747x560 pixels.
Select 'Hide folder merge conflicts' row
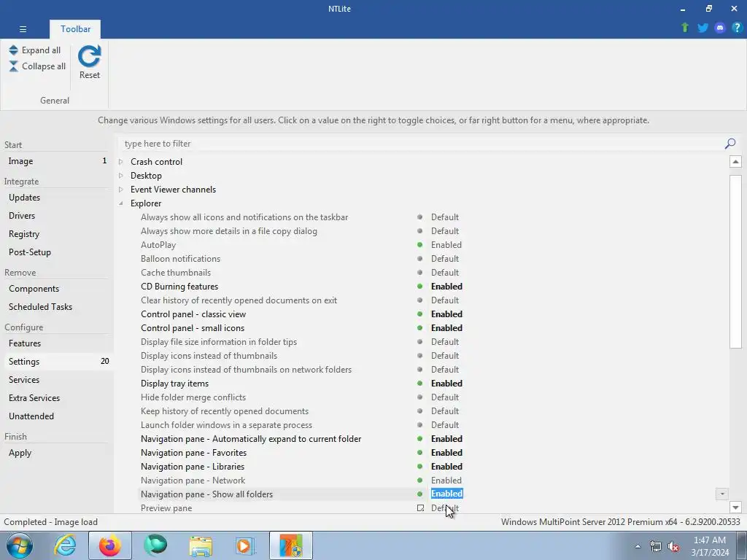[x=193, y=397]
